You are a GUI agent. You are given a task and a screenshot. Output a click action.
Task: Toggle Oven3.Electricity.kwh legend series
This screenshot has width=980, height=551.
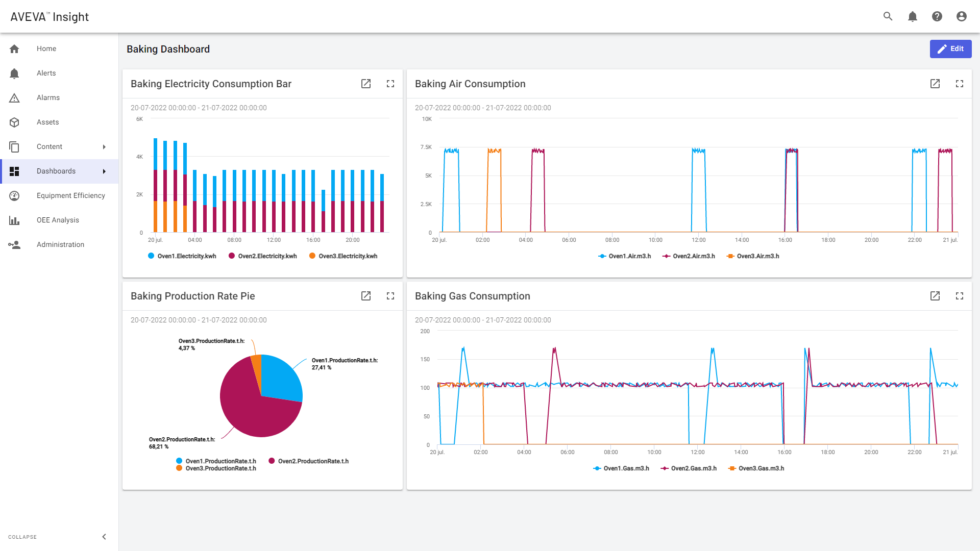pyautogui.click(x=344, y=256)
